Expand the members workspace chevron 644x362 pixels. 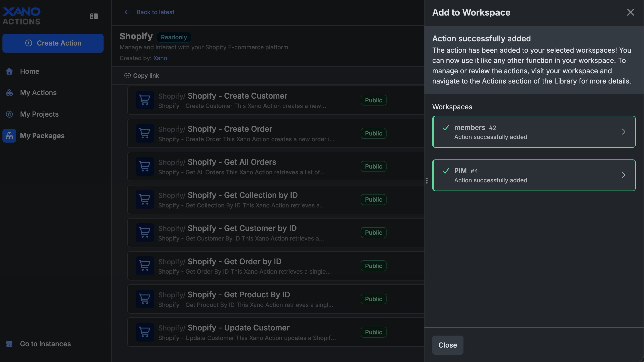pos(623,132)
